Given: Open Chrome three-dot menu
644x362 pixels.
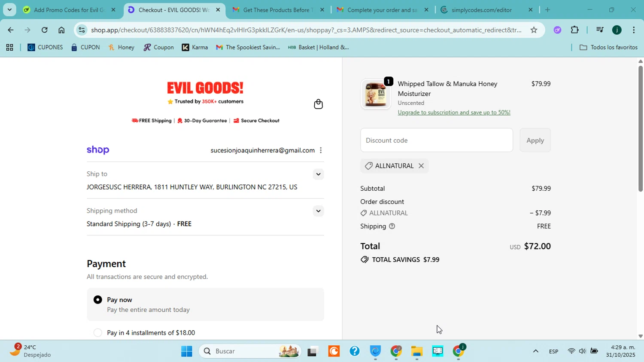Looking at the screenshot, I should coord(634,30).
